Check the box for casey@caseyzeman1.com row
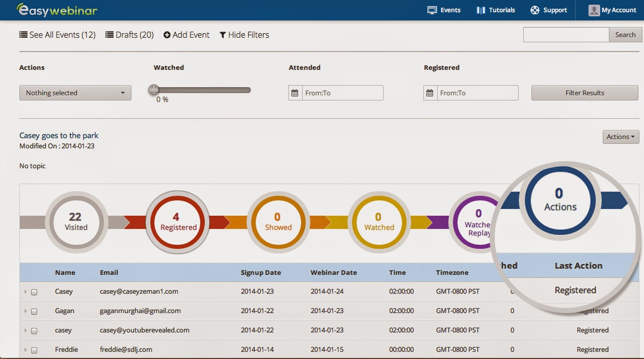Screen dimensions: 644x359 point(34,292)
